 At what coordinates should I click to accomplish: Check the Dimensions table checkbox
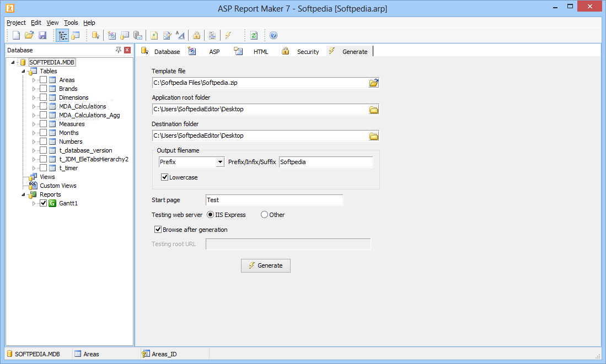(x=43, y=97)
